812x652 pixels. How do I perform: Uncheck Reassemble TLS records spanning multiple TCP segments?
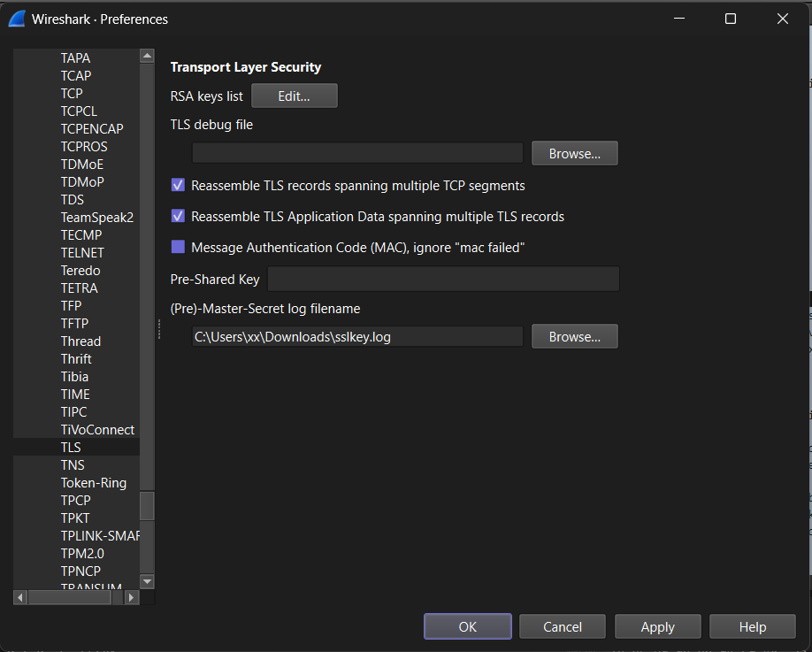178,185
